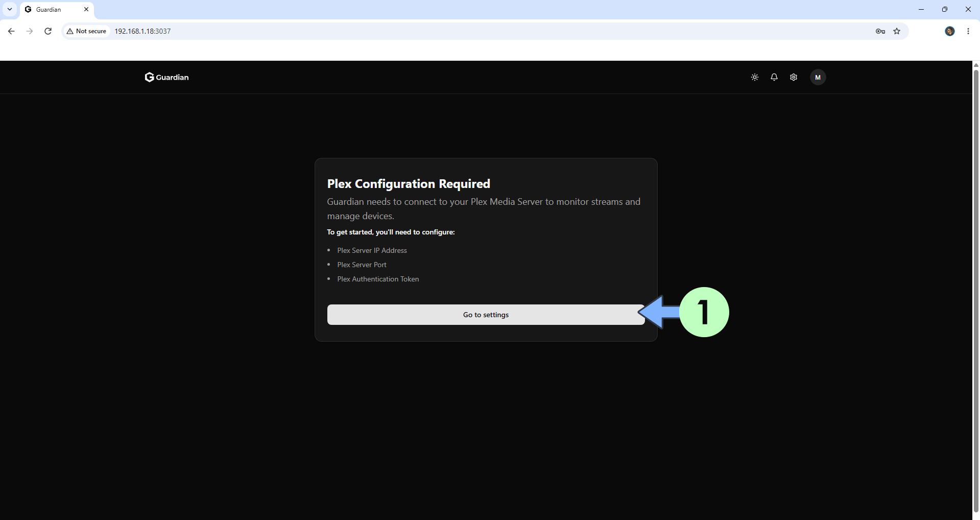Go back using browser back arrow

(x=11, y=31)
